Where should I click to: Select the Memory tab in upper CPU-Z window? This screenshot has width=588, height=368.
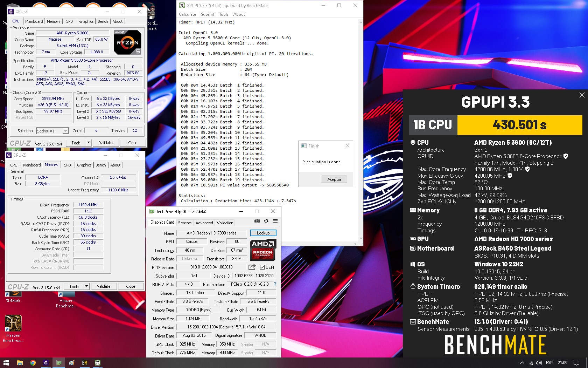pyautogui.click(x=54, y=21)
